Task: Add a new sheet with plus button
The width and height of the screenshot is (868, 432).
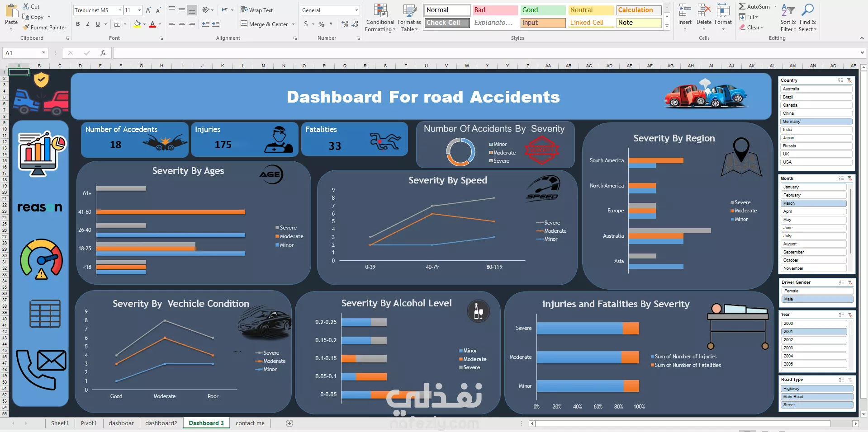Action: [289, 423]
